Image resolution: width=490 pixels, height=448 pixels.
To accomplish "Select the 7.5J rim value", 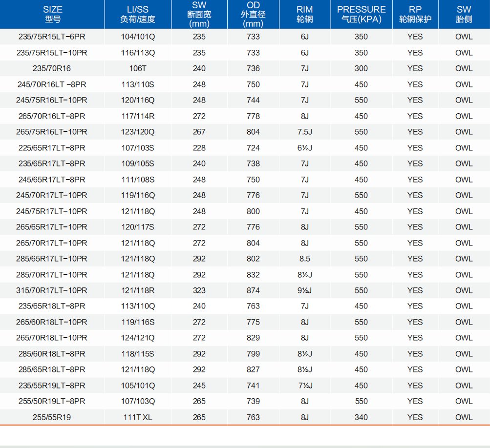I will 304,132.
